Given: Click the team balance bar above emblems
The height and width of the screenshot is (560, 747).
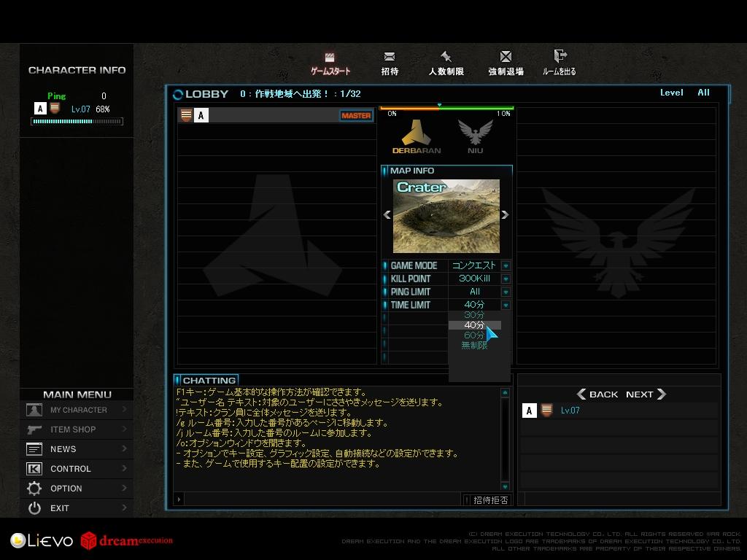Looking at the screenshot, I should point(446,108).
